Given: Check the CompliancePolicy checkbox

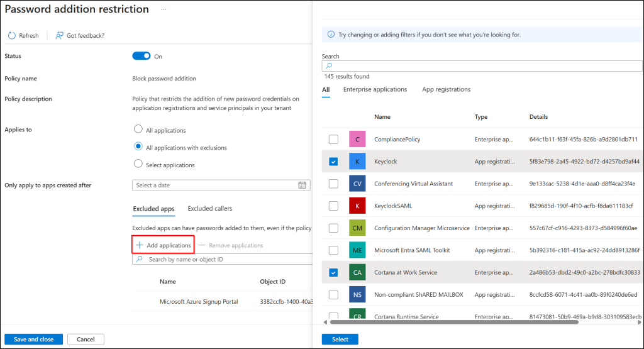Looking at the screenshot, I should [x=333, y=140].
